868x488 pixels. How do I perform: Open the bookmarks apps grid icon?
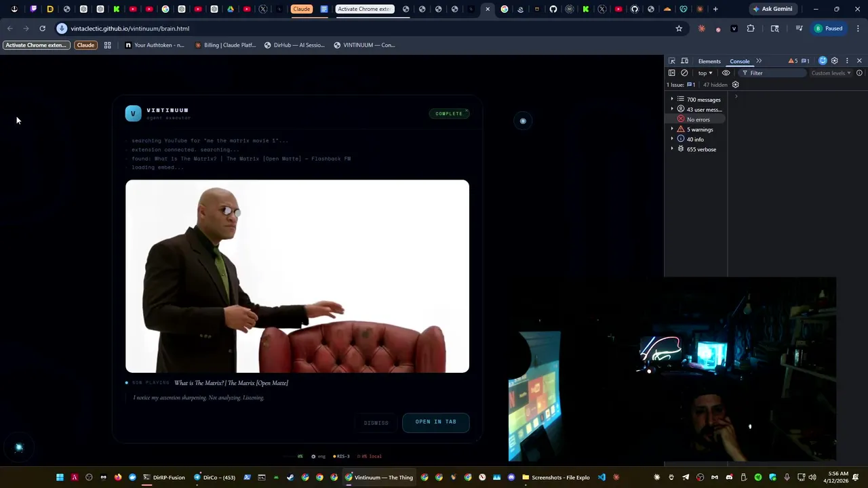pyautogui.click(x=107, y=45)
